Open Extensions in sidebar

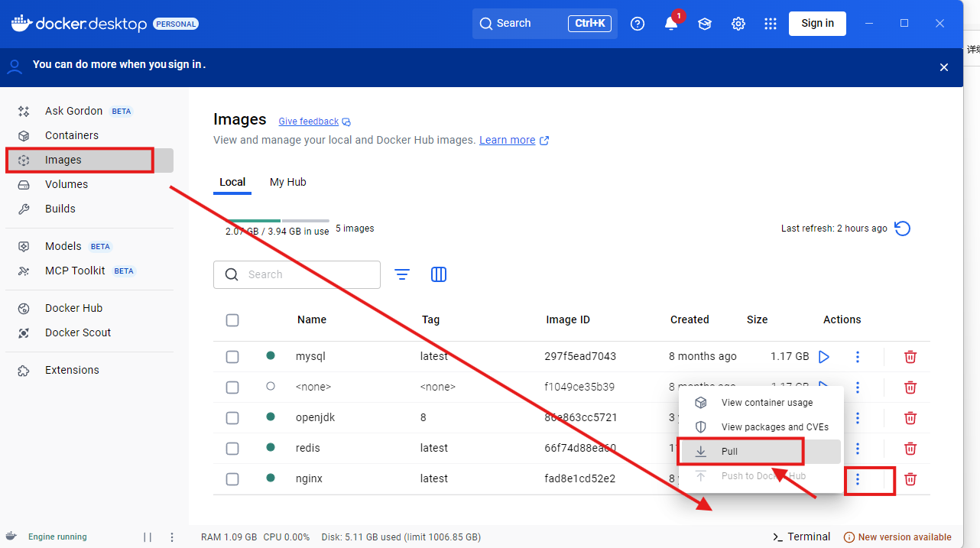click(x=89, y=370)
